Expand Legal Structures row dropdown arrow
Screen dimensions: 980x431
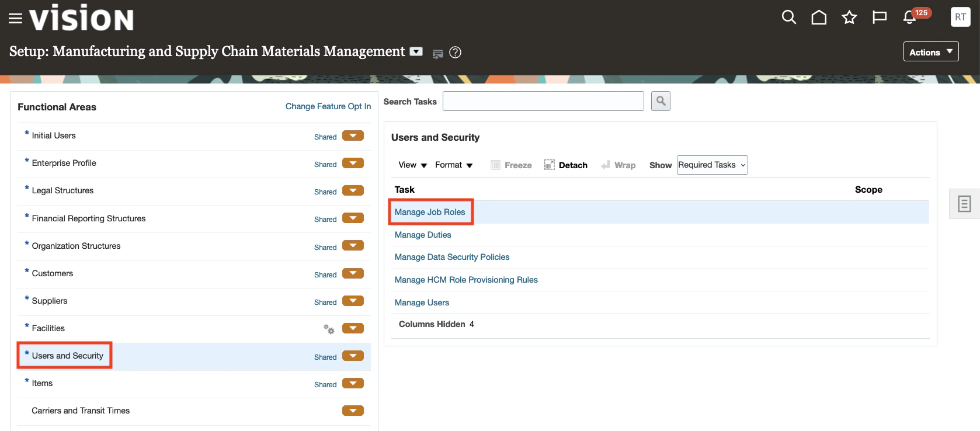point(353,190)
